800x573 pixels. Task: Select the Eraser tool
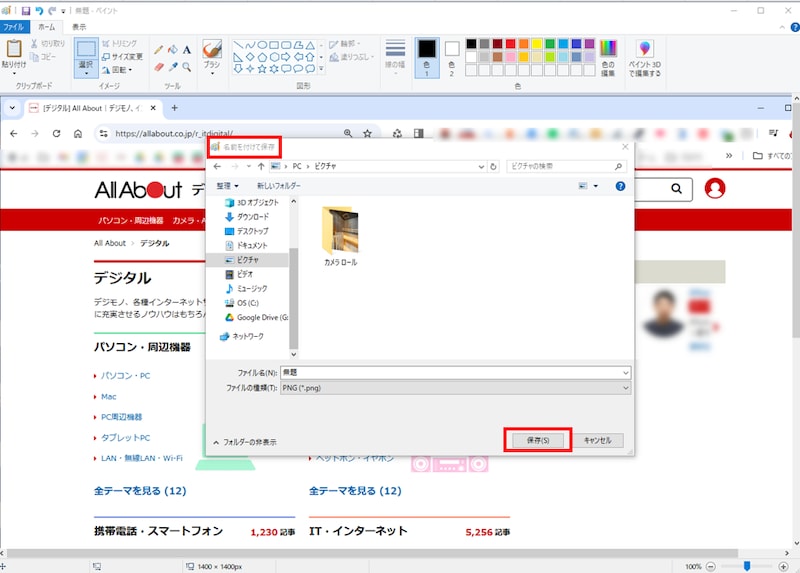tap(159, 67)
